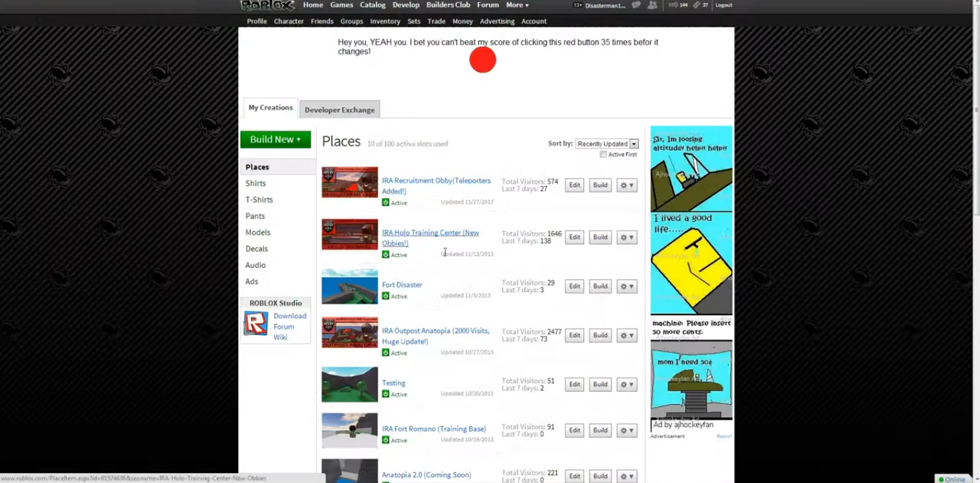
Task: Select Decals in the left sidebar
Action: (x=256, y=249)
